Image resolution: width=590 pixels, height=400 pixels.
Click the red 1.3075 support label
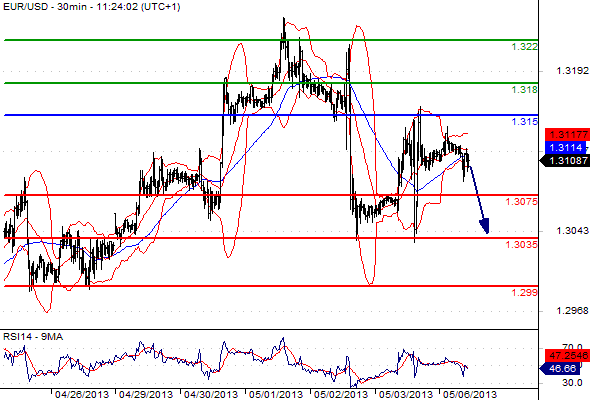click(x=522, y=202)
